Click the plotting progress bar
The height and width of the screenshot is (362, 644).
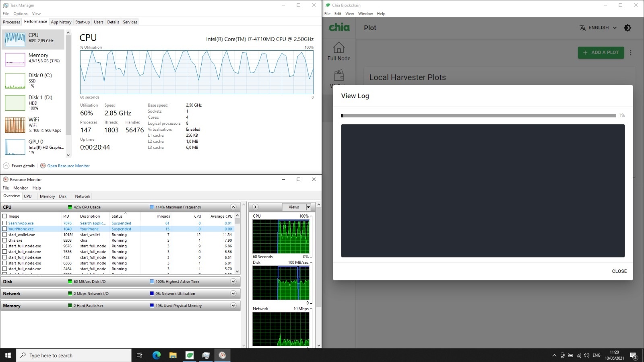(479, 116)
